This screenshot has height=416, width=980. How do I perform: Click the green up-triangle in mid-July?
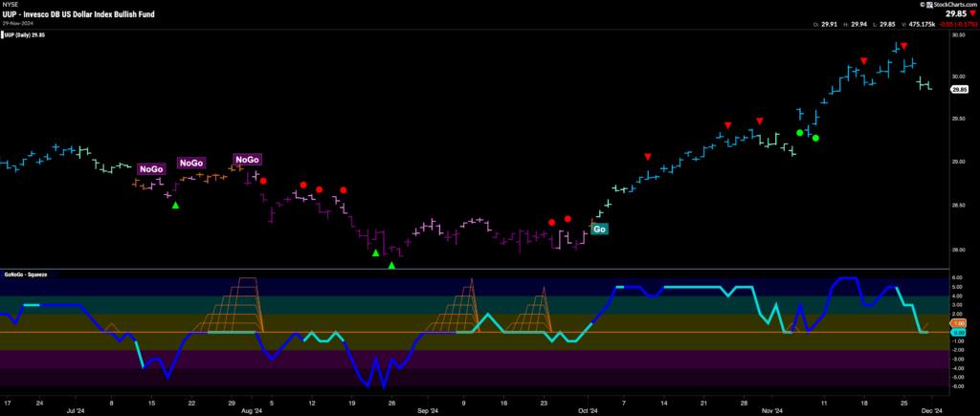176,205
